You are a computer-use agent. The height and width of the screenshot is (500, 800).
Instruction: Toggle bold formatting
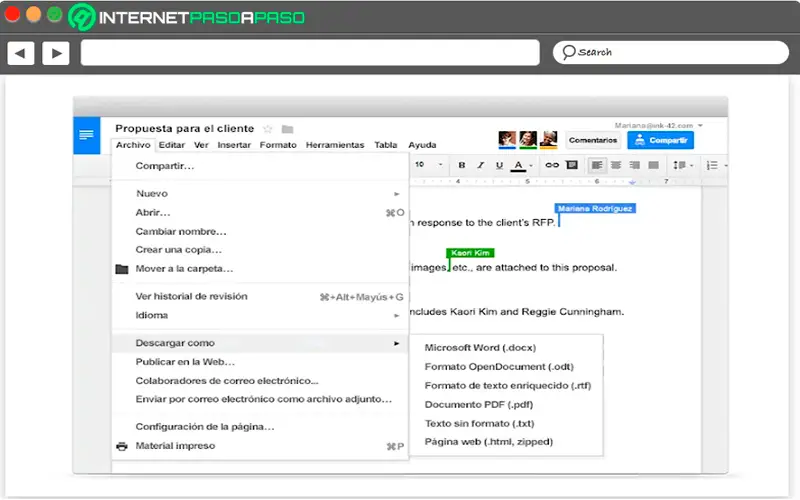point(462,165)
